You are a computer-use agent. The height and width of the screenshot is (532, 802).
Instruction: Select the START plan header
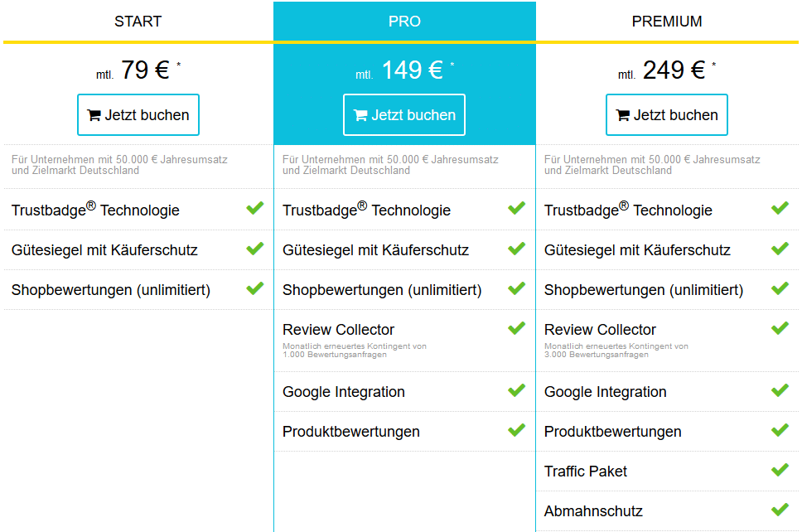tap(138, 22)
